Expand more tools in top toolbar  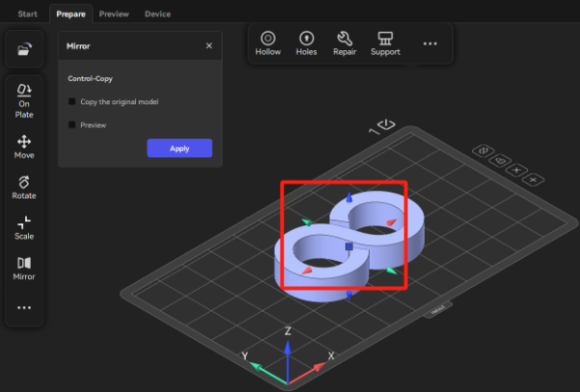coord(430,43)
